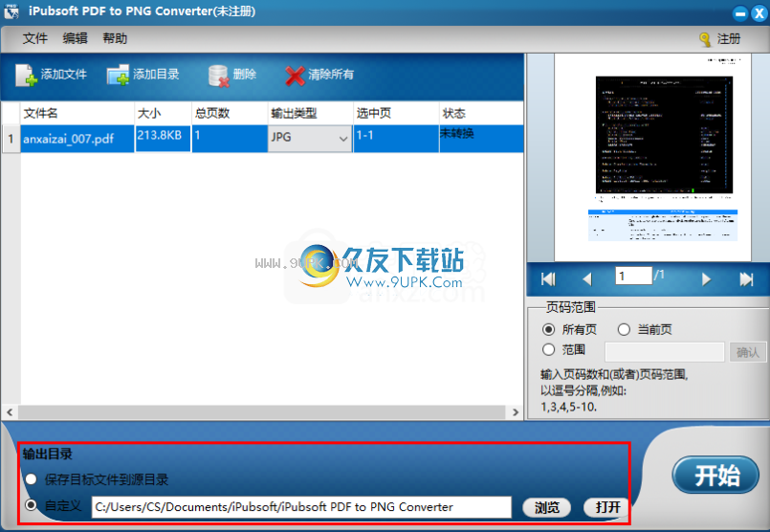Click the 注册 register link
The image size is (770, 532).
[728, 39]
